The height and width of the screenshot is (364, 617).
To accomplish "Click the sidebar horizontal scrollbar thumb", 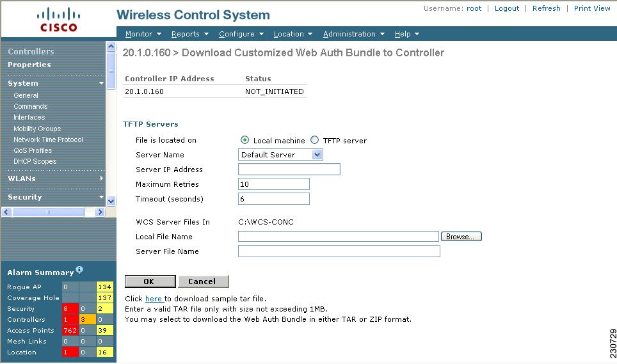I will coord(49,212).
